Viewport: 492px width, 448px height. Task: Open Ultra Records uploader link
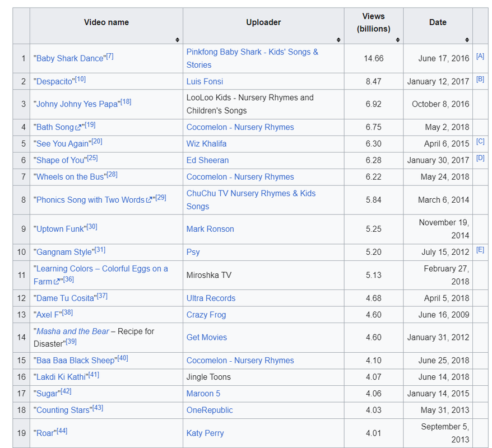point(211,298)
